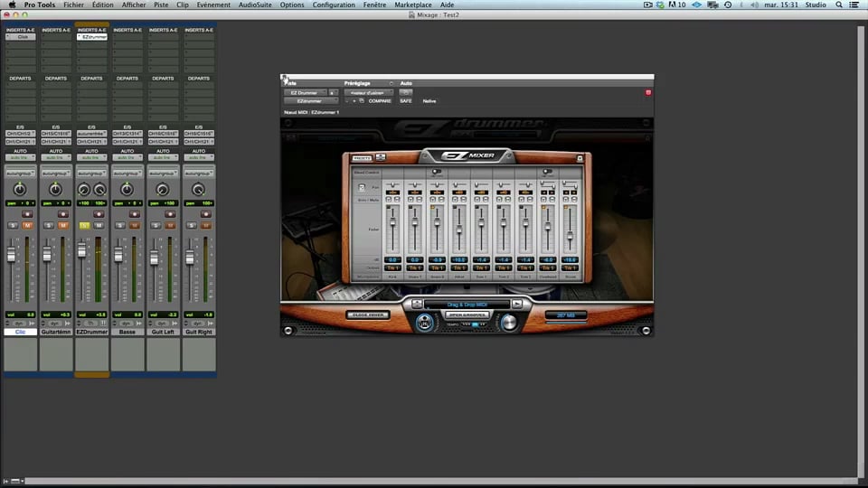Screen dimensions: 868x488
Task: Open Clic track automation mode menu
Action: click(21, 157)
